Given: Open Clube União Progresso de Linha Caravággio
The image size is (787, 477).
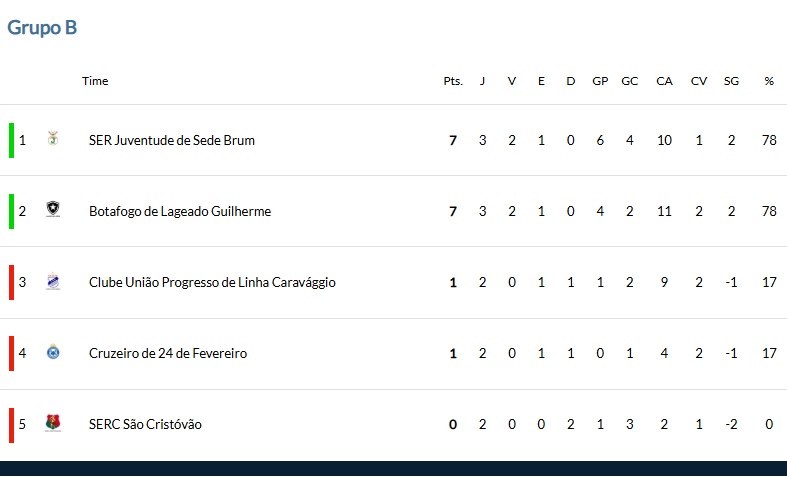Looking at the screenshot, I should pyautogui.click(x=212, y=282).
